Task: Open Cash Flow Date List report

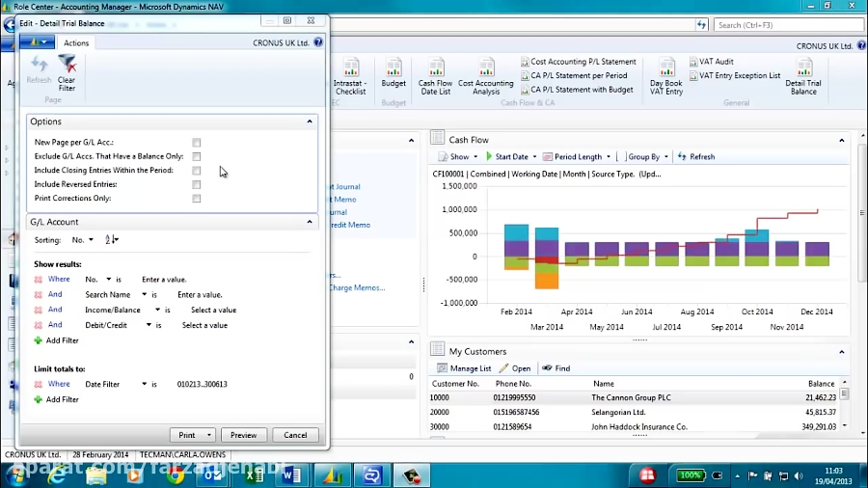Action: click(x=435, y=77)
